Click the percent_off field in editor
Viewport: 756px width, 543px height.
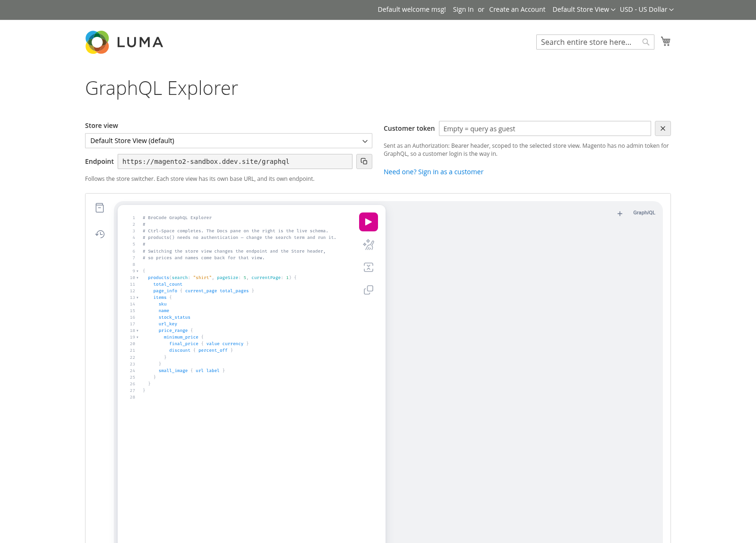click(213, 350)
